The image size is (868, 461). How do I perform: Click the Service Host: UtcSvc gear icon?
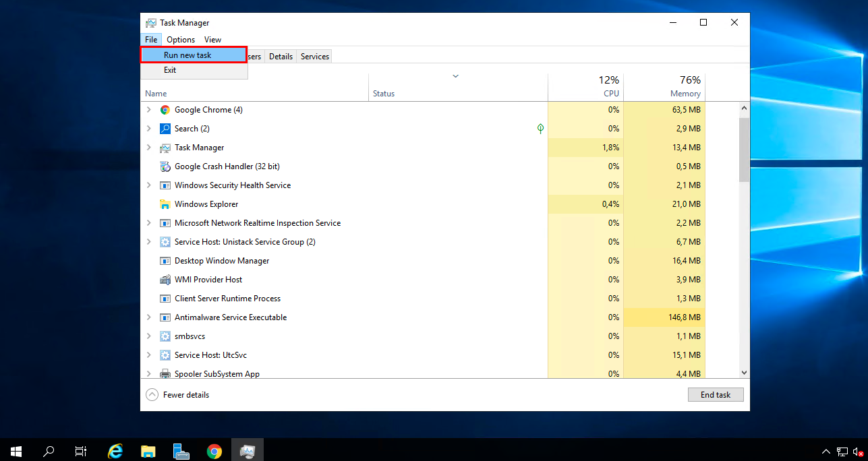click(x=165, y=355)
